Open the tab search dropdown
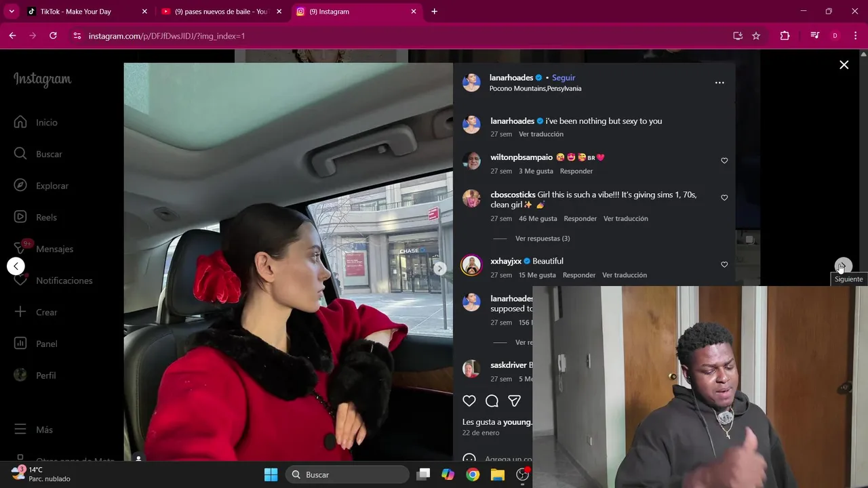The image size is (868, 488). [11, 12]
